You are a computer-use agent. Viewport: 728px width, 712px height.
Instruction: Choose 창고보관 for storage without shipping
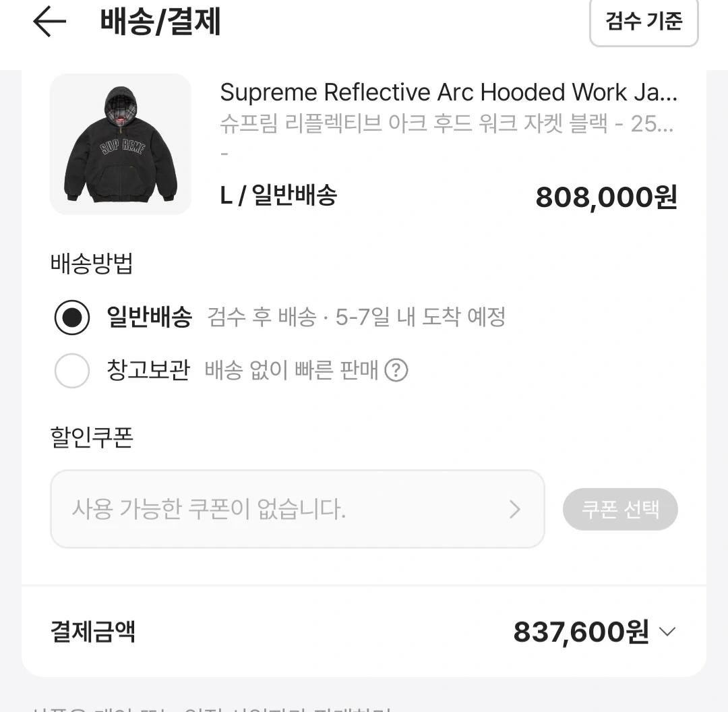click(x=72, y=371)
